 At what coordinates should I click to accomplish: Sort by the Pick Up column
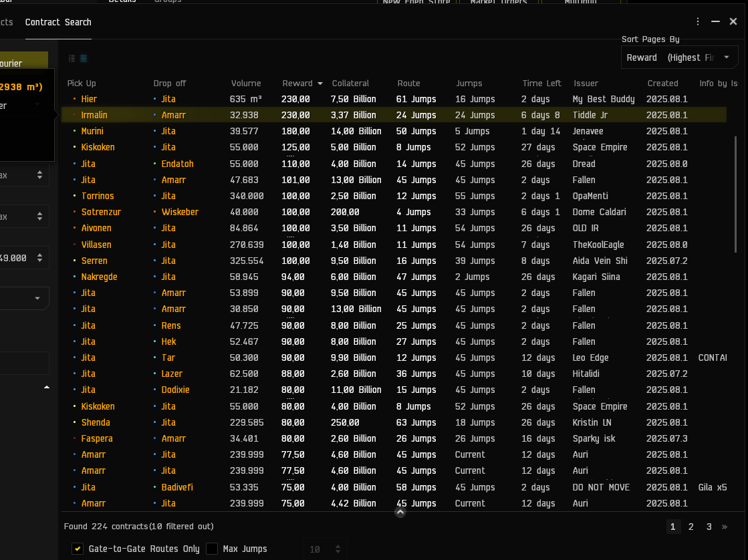tap(82, 83)
